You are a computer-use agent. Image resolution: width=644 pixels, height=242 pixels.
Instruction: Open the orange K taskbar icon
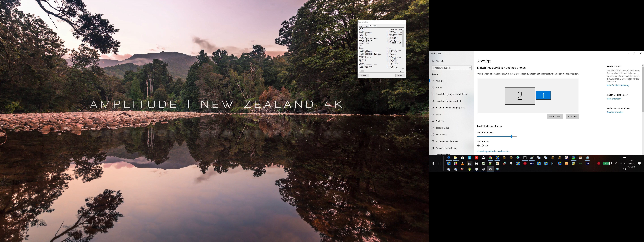[x=567, y=164]
